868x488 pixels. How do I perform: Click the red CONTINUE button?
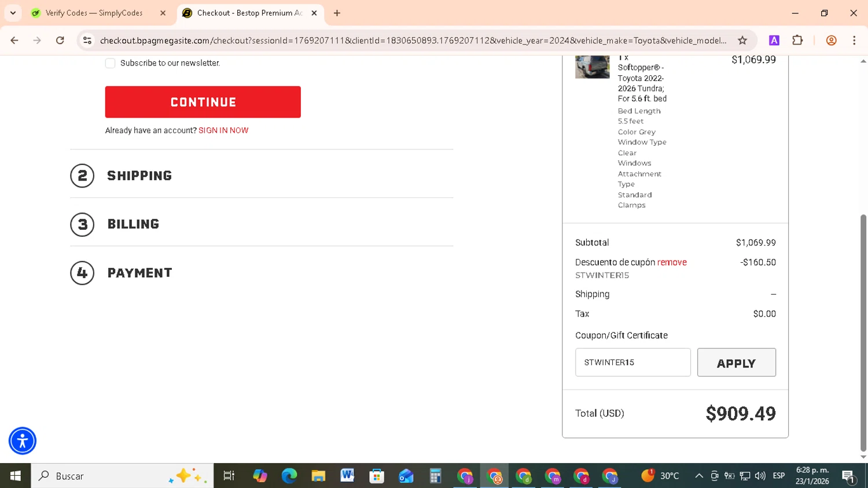click(x=203, y=102)
